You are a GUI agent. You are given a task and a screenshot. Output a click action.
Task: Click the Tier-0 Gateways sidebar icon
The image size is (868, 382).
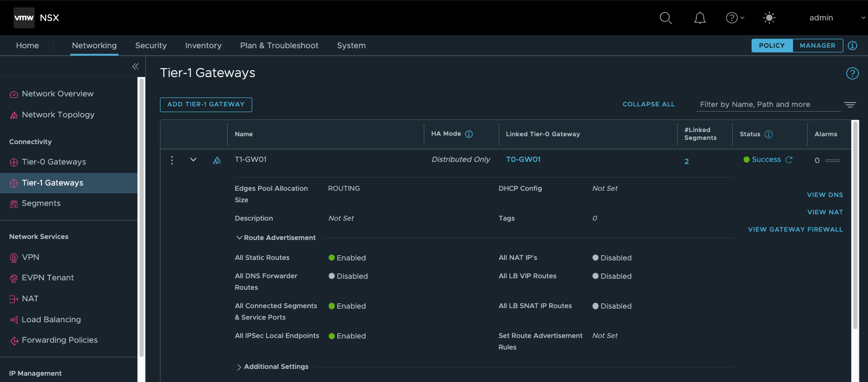[14, 162]
